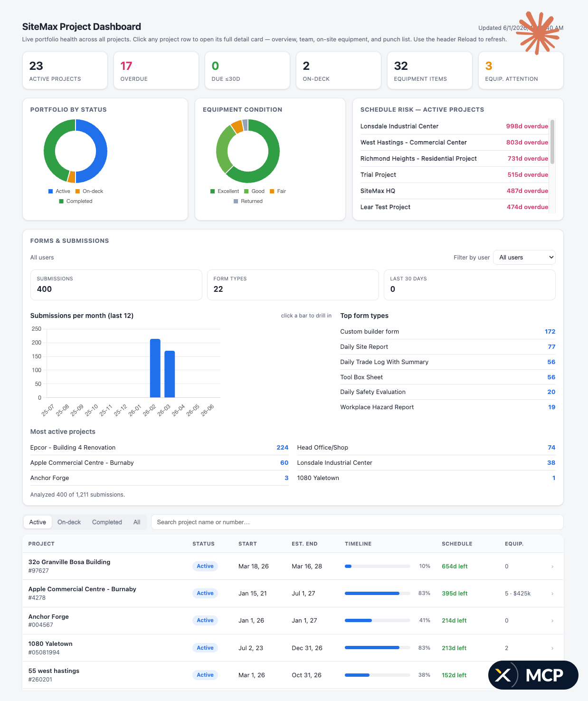The height and width of the screenshot is (701, 588).
Task: Click the 32o Granville timeline progress bar
Action: pos(377,567)
